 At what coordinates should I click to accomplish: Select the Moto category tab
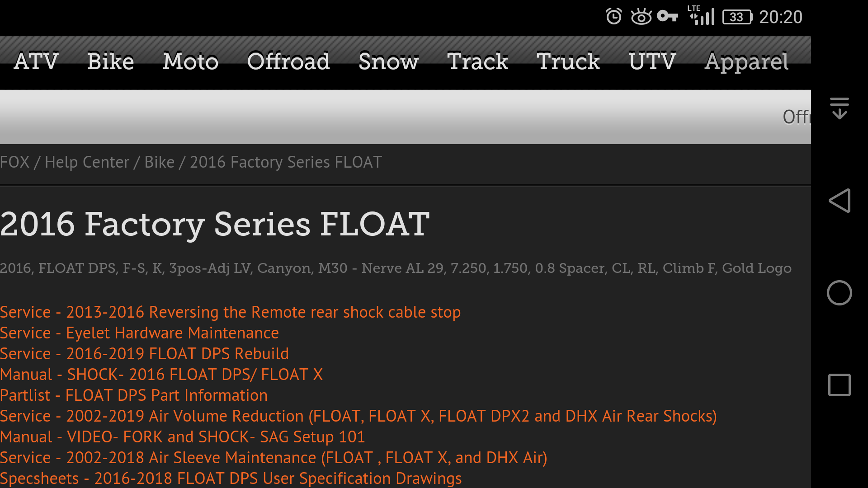(x=191, y=61)
